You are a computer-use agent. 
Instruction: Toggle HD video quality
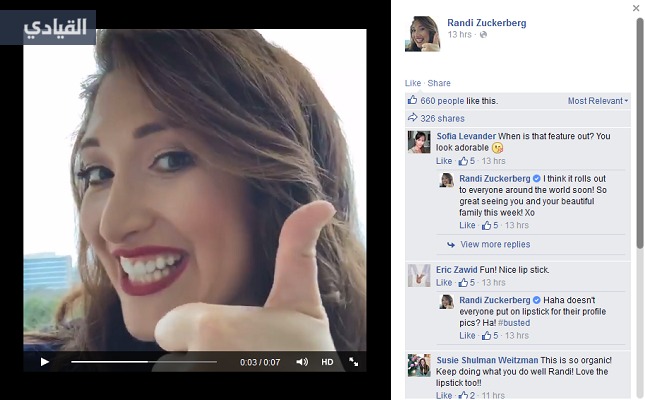[327, 362]
